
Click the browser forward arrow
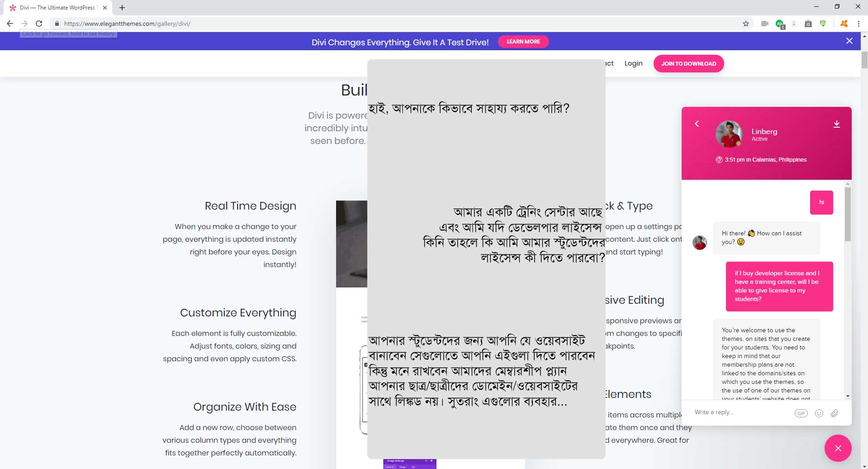click(24, 24)
